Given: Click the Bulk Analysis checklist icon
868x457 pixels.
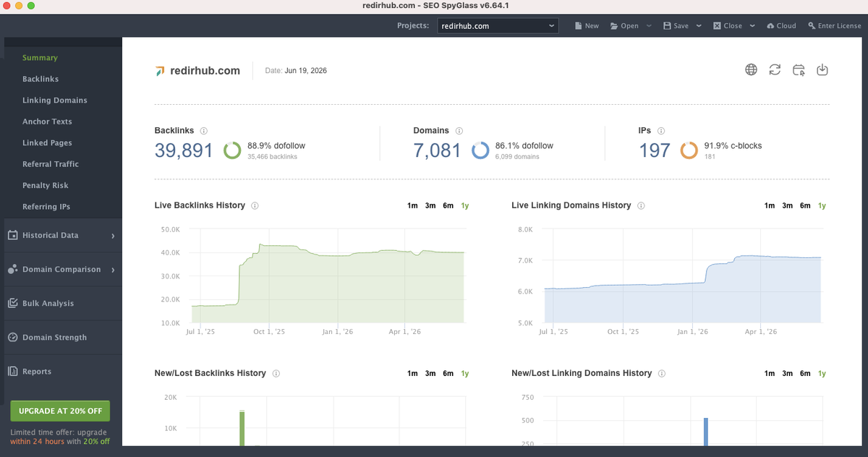Looking at the screenshot, I should pos(12,303).
